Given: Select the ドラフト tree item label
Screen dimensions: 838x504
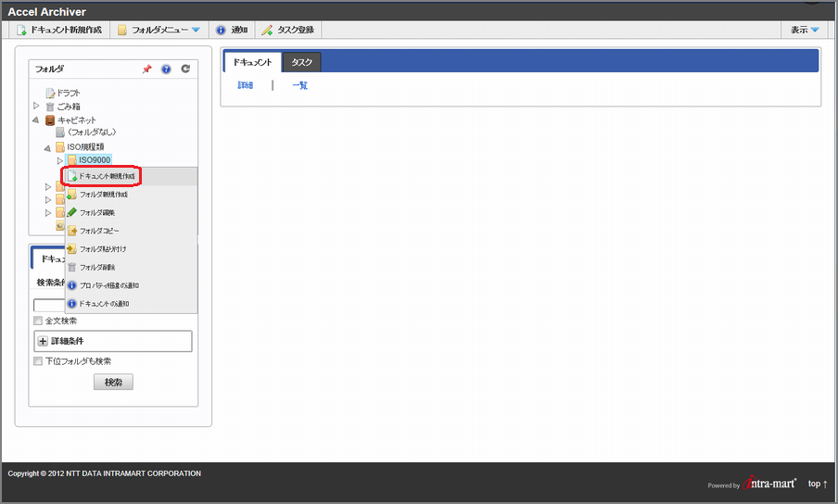Looking at the screenshot, I should (x=69, y=93).
